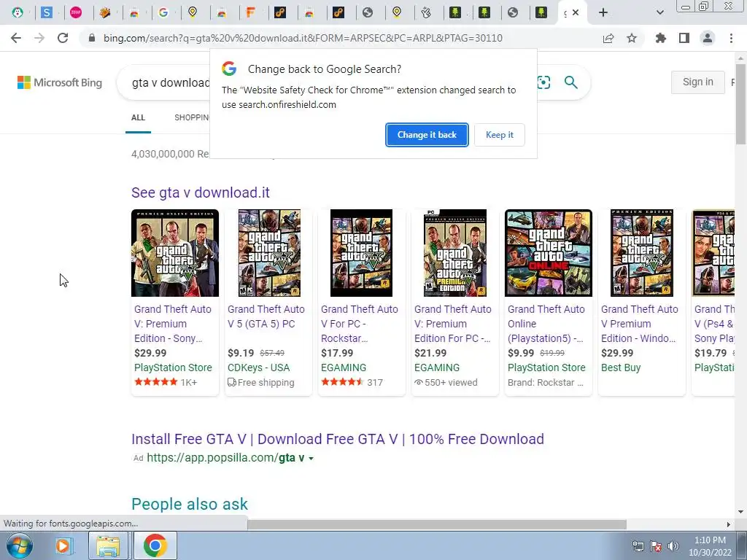747x560 pixels.
Task: Switch to the tab with the blue S icon
Action: (46, 13)
